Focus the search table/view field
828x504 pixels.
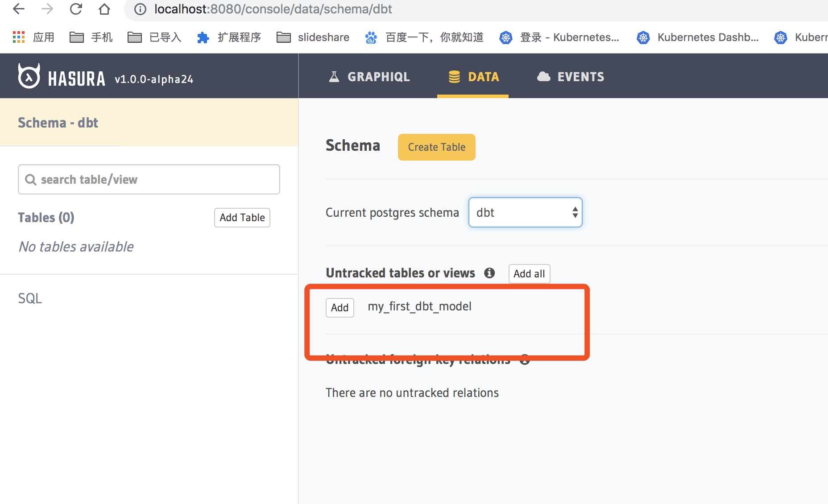pos(149,179)
